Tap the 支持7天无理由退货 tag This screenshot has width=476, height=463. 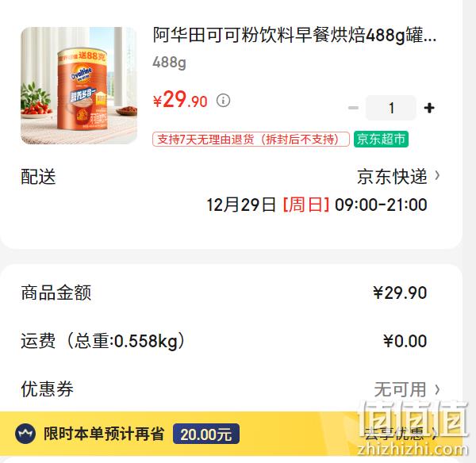click(251, 140)
